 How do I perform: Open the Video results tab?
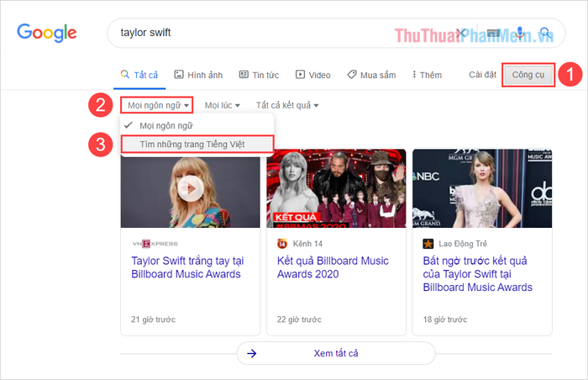[313, 75]
